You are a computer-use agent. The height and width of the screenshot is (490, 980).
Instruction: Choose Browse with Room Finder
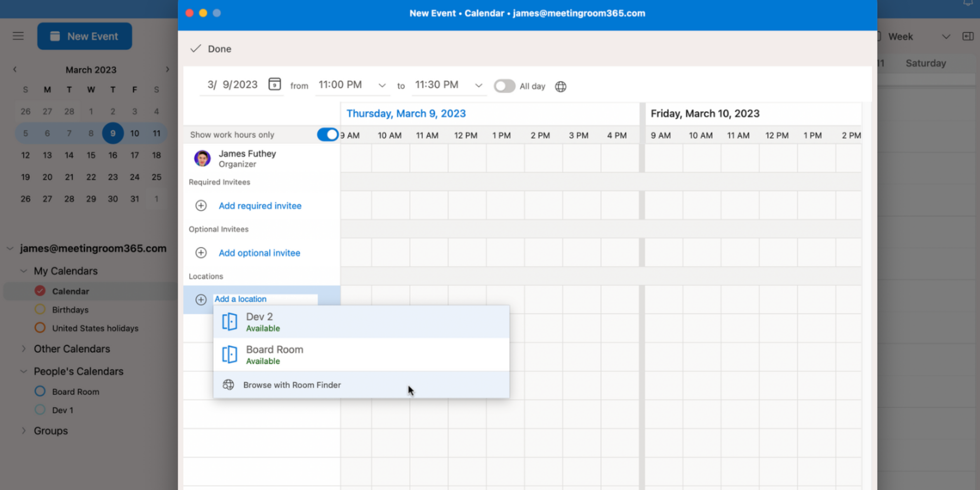click(x=362, y=385)
